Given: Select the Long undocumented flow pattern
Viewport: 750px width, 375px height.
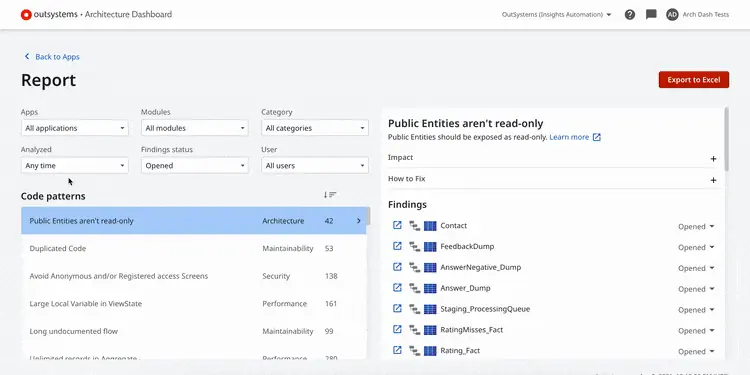Looking at the screenshot, I should click(194, 331).
